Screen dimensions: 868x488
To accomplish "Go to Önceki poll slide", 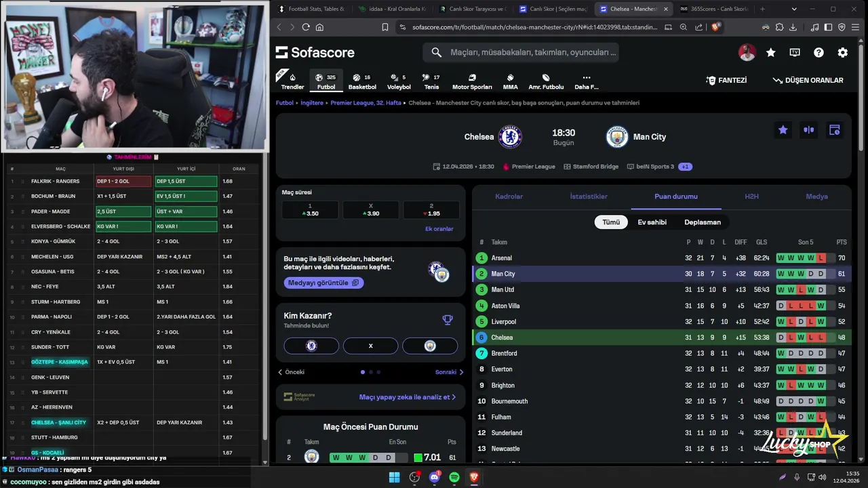I will pos(292,372).
